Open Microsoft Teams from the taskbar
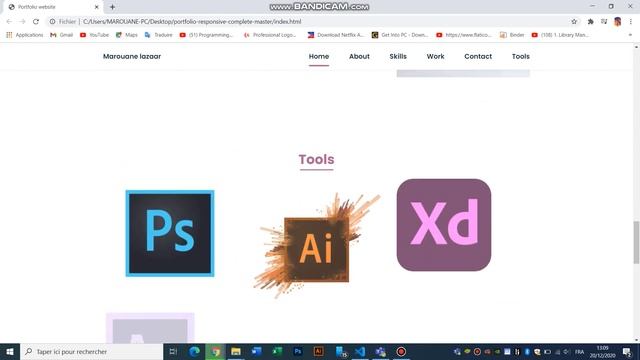 (380, 351)
